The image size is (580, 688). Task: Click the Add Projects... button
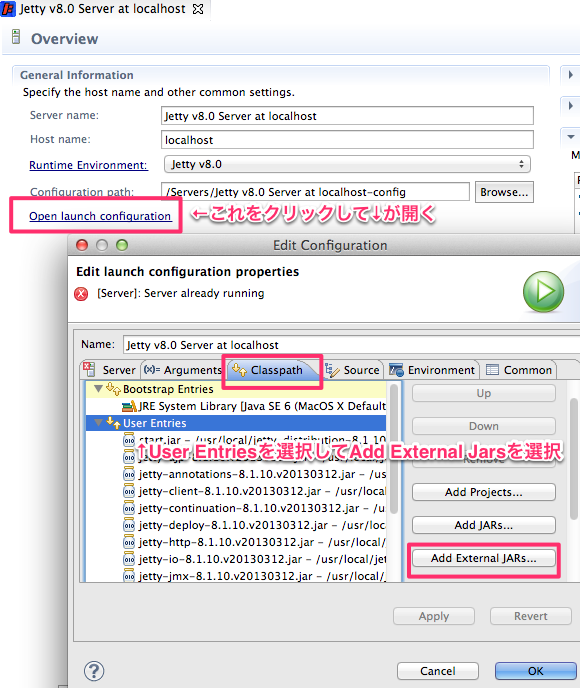483,492
